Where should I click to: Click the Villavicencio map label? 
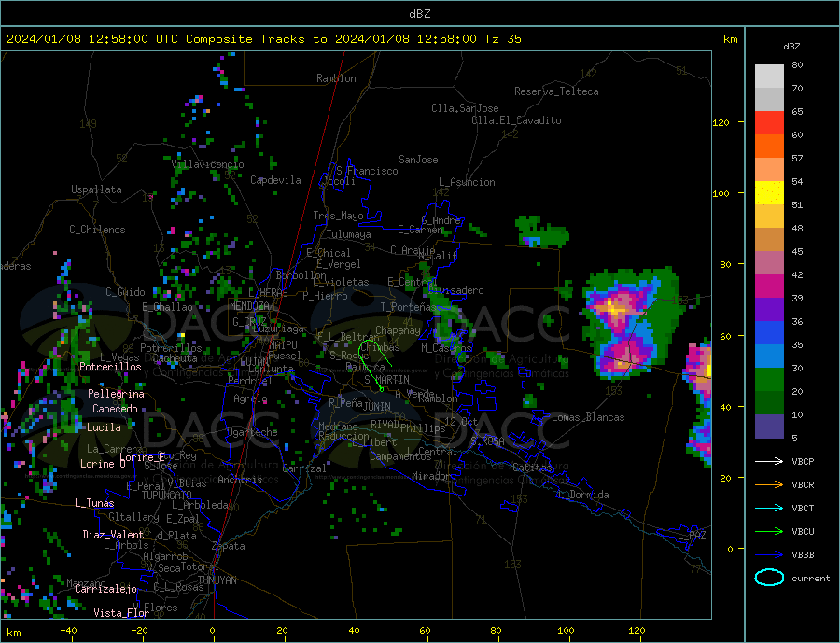[x=208, y=164]
